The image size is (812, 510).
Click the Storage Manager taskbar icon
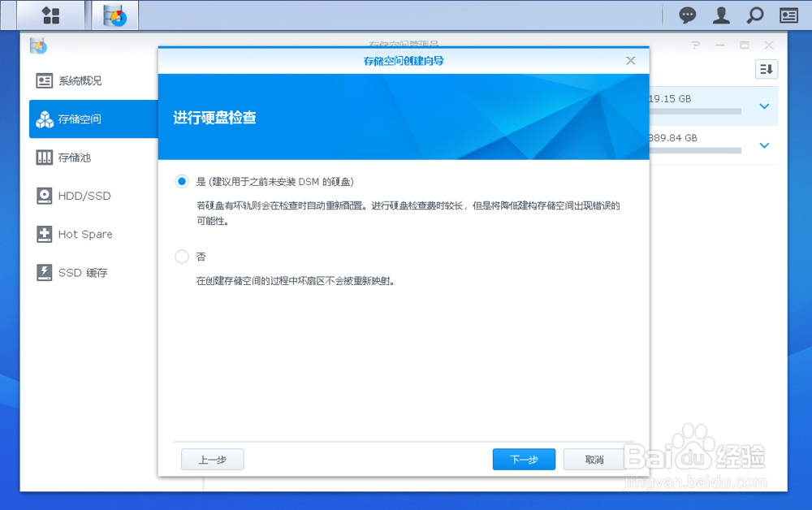point(115,15)
